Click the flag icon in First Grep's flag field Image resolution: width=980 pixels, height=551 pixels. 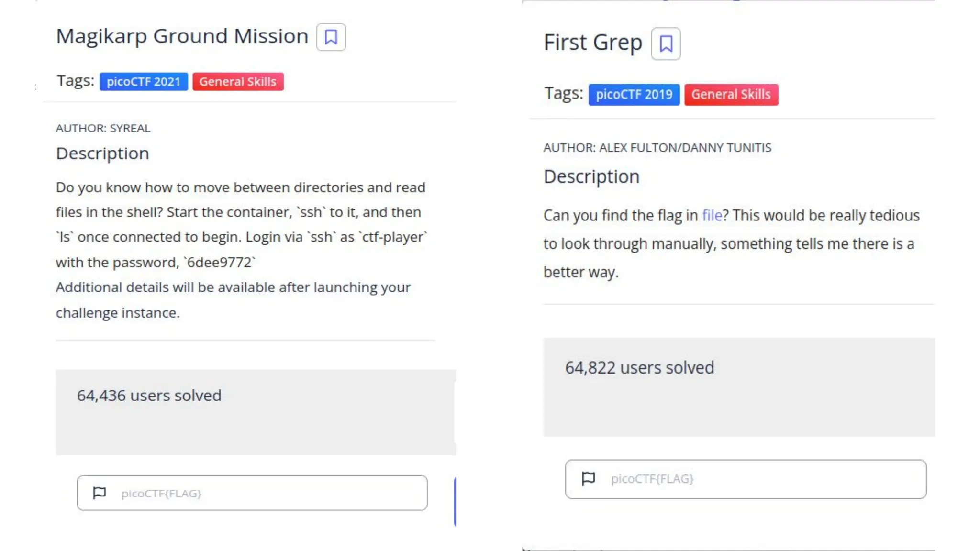pos(588,478)
